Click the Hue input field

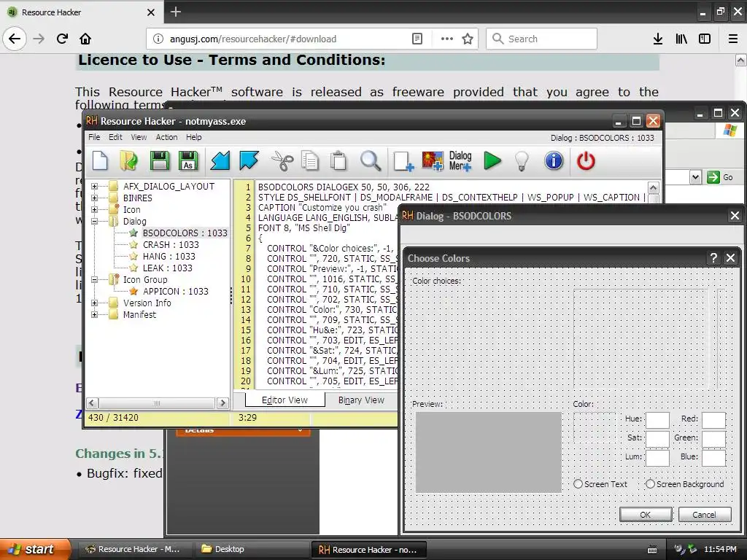click(x=657, y=419)
